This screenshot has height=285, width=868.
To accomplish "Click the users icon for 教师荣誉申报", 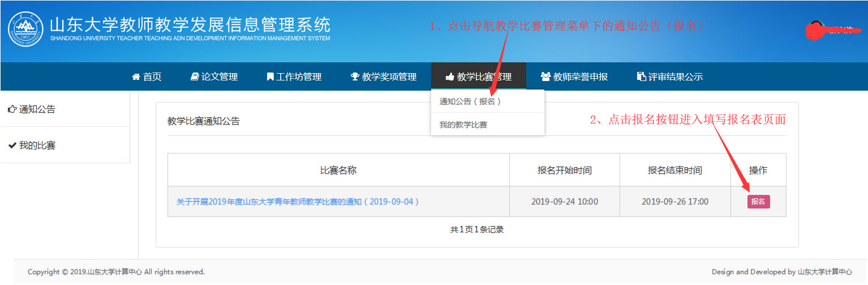I will tap(545, 76).
